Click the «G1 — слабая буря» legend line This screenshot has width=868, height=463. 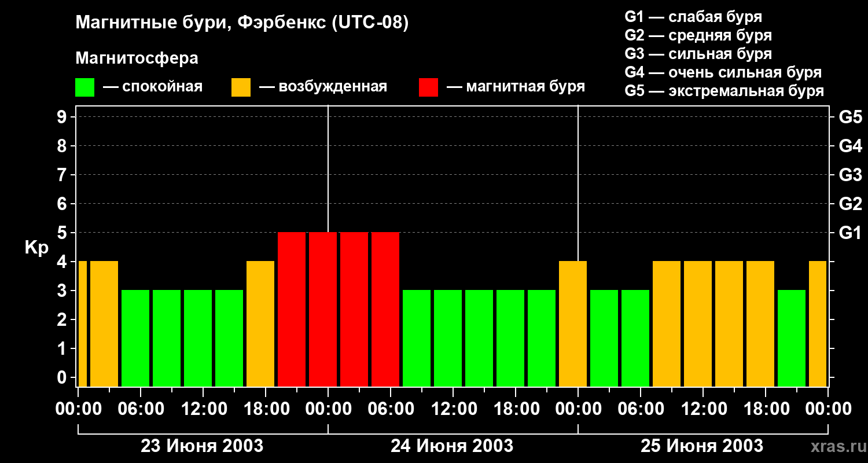(x=693, y=17)
